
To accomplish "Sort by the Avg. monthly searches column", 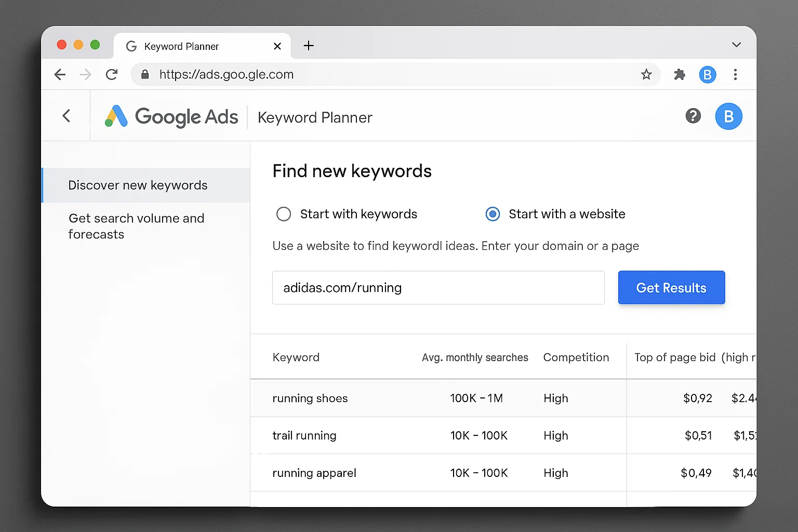I will (x=474, y=357).
